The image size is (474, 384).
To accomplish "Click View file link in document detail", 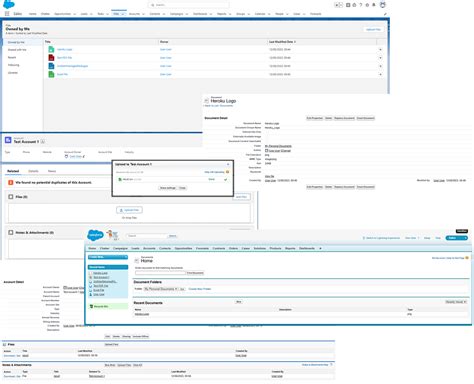I will coord(269,176).
